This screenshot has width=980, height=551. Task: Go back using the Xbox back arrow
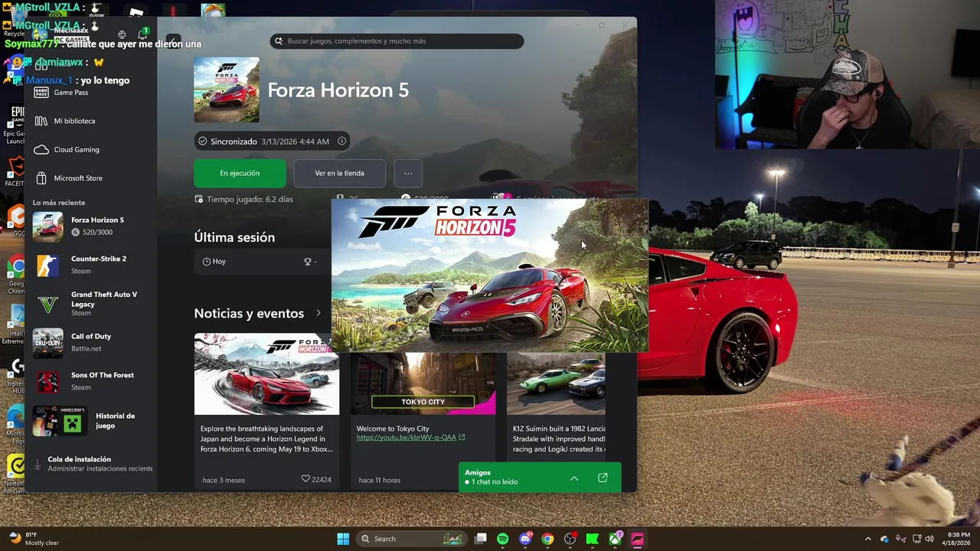(x=174, y=41)
